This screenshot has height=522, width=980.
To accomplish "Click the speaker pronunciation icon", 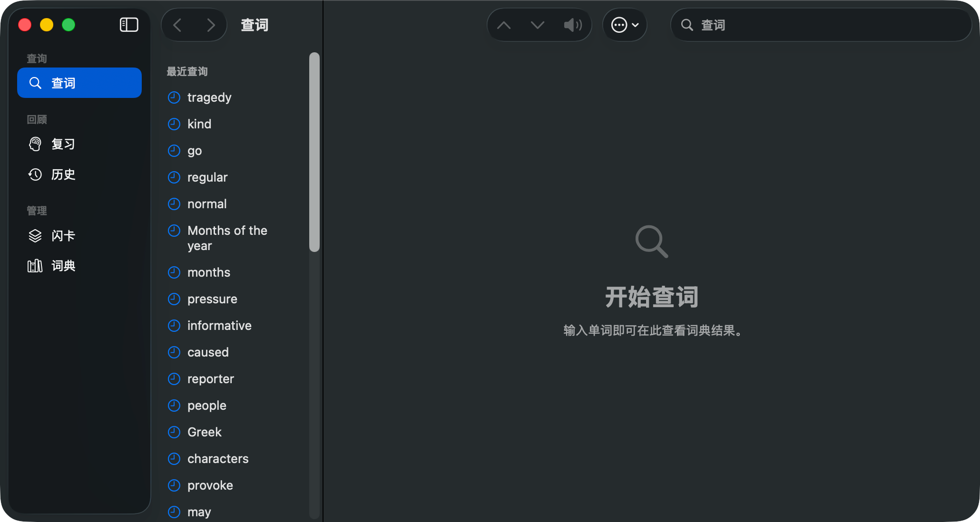I will 573,25.
